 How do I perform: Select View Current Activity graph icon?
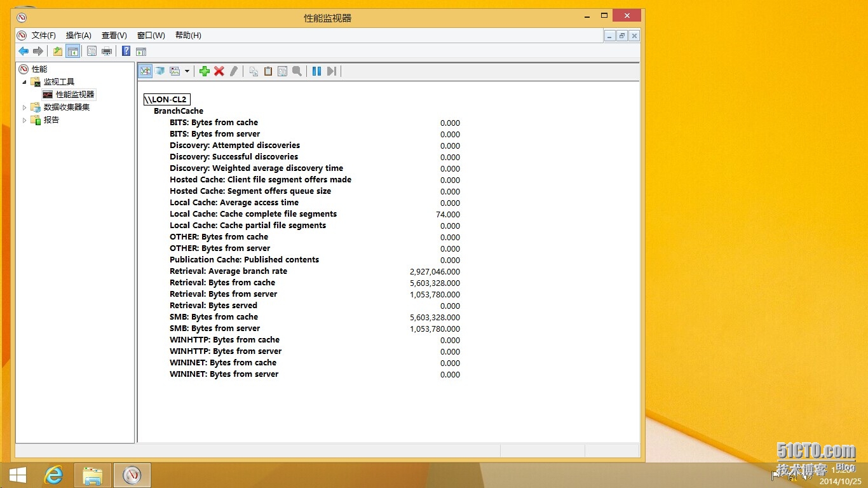[x=146, y=71]
